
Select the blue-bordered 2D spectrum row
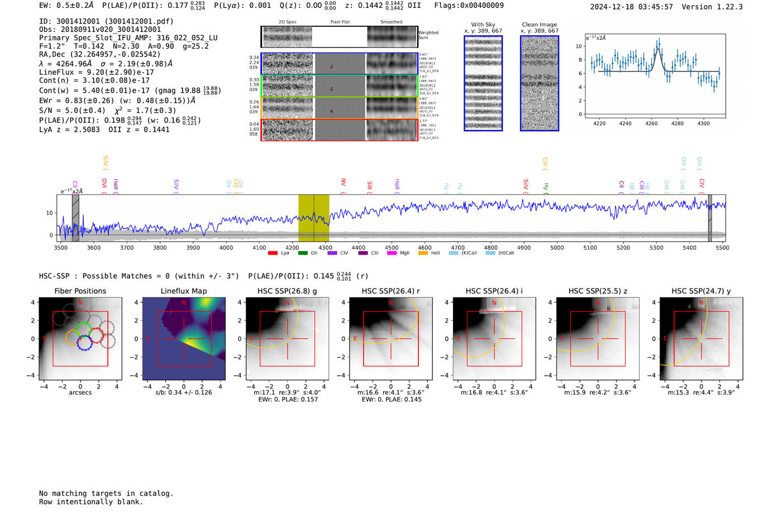point(340,64)
